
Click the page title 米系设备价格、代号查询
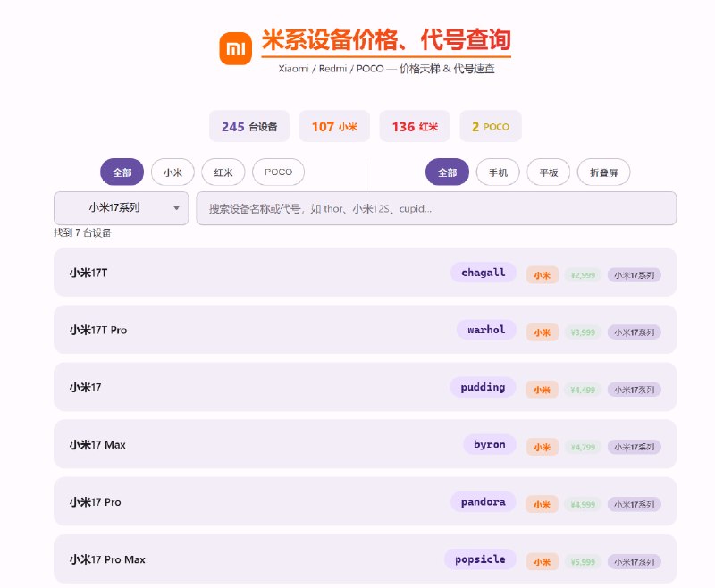click(x=386, y=39)
